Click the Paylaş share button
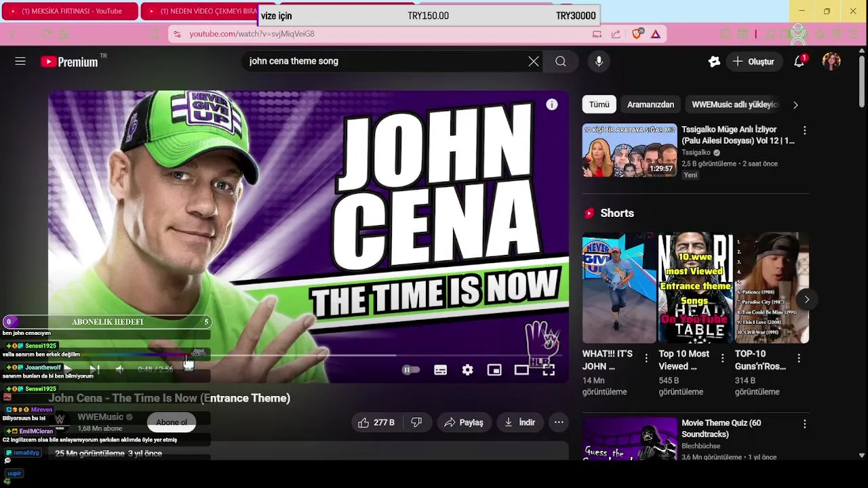This screenshot has width=868, height=488. [464, 422]
